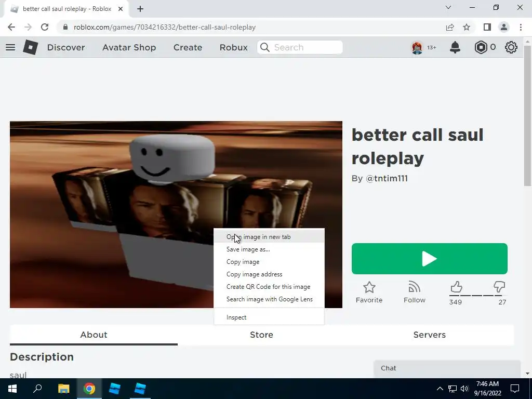Image resolution: width=532 pixels, height=399 pixels.
Task: View site information lock icon
Action: point(65,27)
